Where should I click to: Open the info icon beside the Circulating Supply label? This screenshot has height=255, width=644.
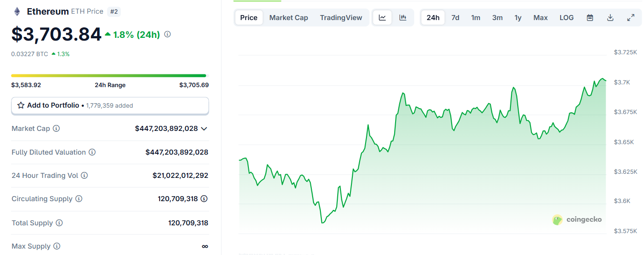[x=79, y=199]
